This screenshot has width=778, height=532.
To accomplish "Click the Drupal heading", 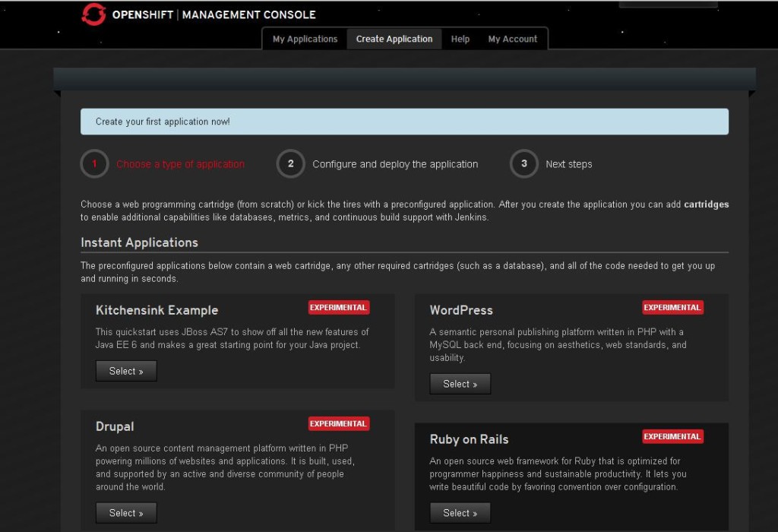I will (x=115, y=426).
